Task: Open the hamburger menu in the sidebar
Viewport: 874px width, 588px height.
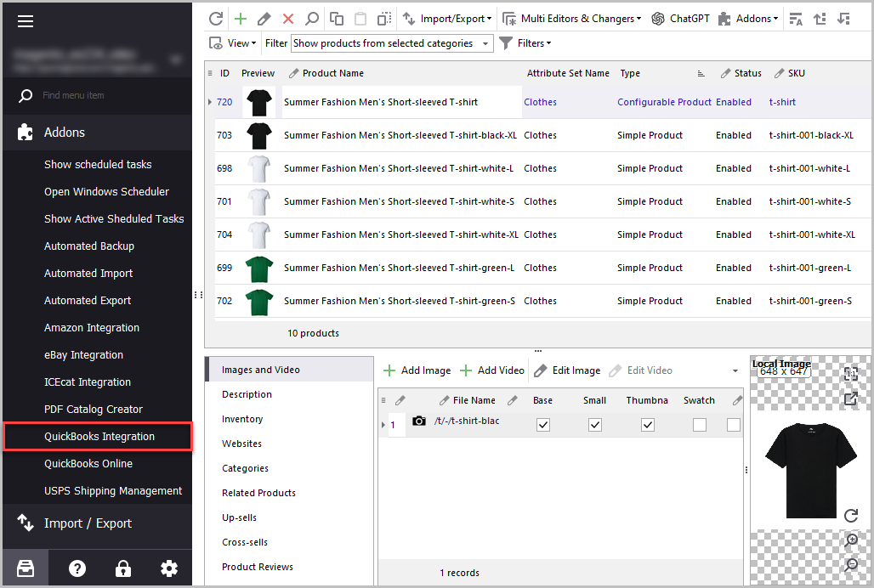Action: (26, 21)
